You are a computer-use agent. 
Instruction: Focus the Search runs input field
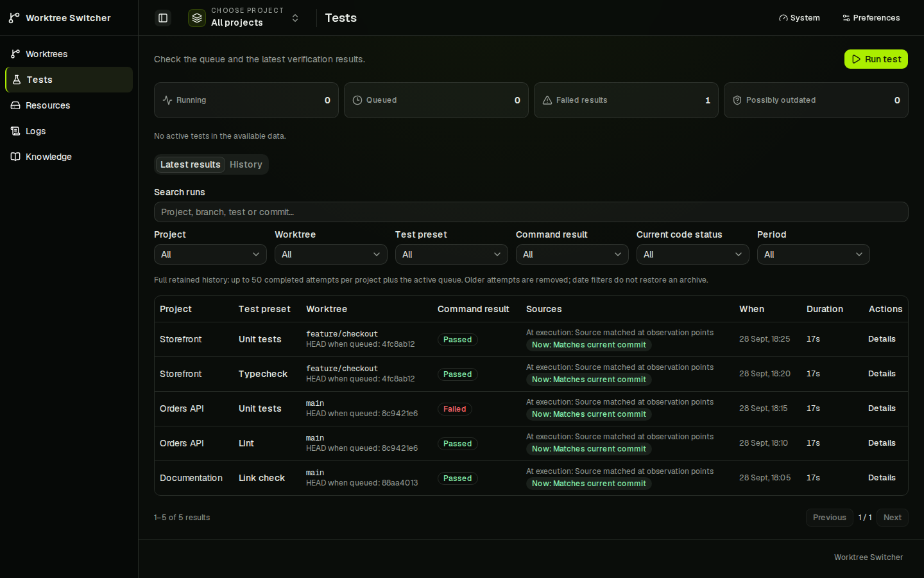coord(531,212)
